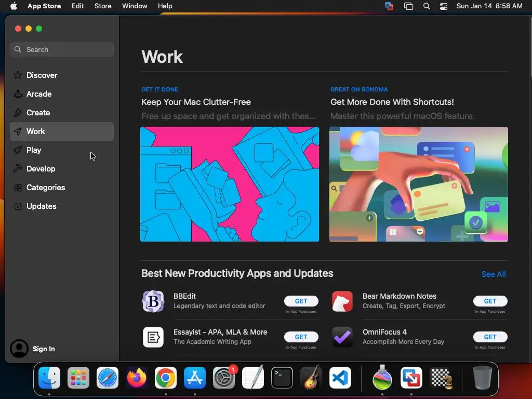Viewport: 532px width, 399px height.
Task: Open TextEdit from the Dock
Action: point(253,378)
